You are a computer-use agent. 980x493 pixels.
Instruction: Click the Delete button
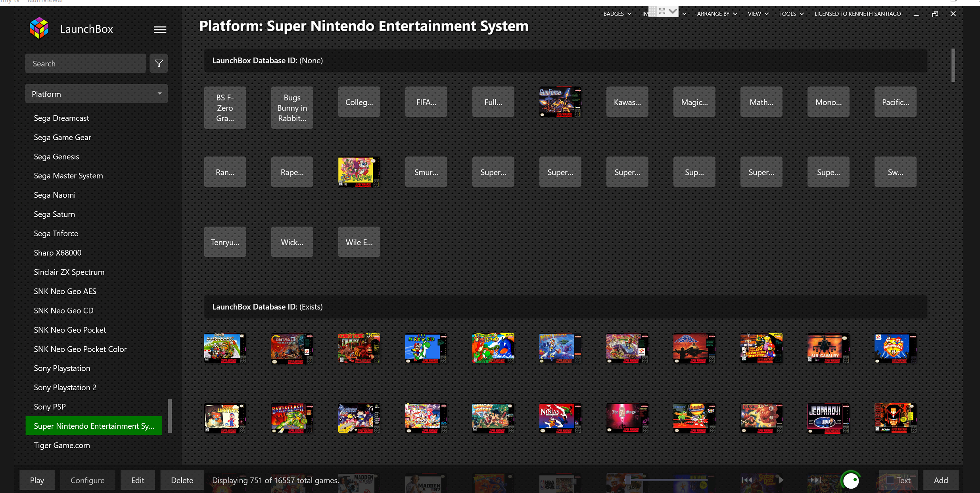point(182,480)
